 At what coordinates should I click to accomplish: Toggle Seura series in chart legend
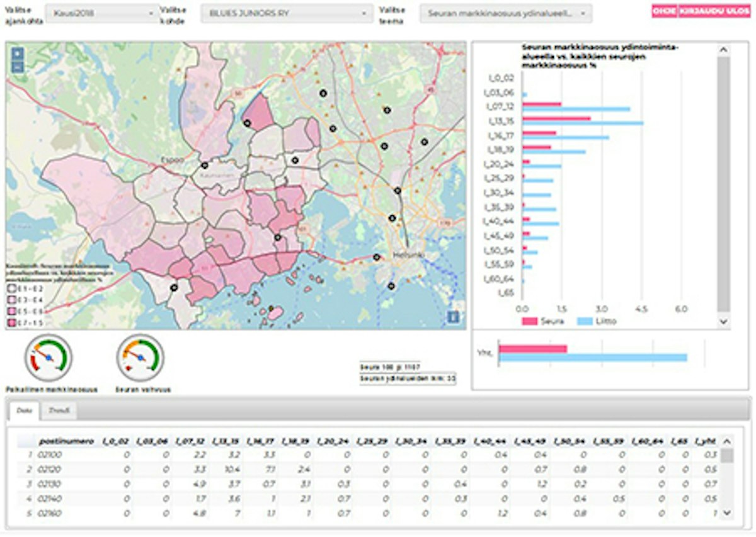tap(542, 322)
